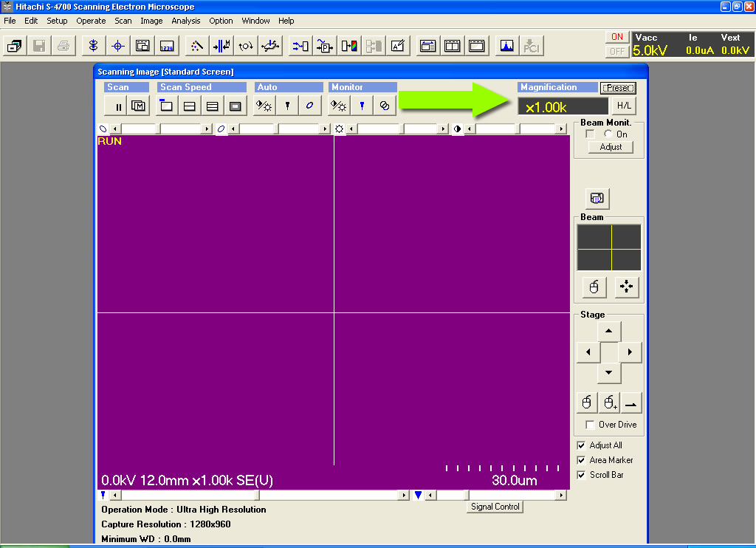Select the last Scan Speed icon with gray fill
The width and height of the screenshot is (756, 548).
pyautogui.click(x=236, y=106)
